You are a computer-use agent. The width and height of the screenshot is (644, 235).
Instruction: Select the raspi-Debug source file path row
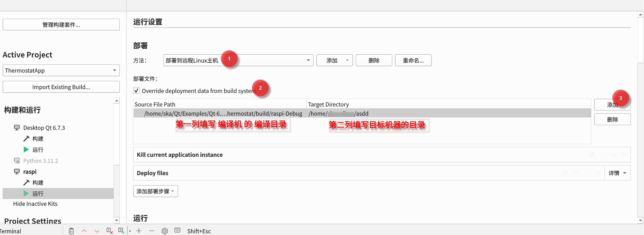click(x=223, y=113)
